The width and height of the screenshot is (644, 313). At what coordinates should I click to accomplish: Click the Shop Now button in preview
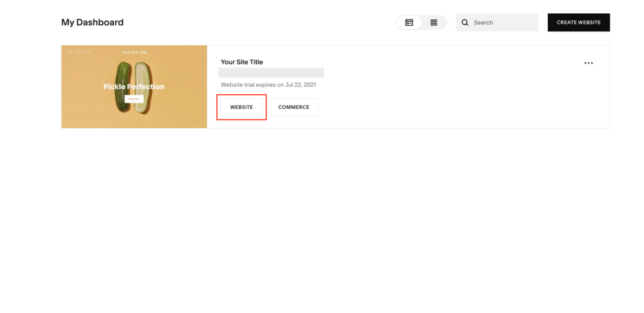(134, 99)
